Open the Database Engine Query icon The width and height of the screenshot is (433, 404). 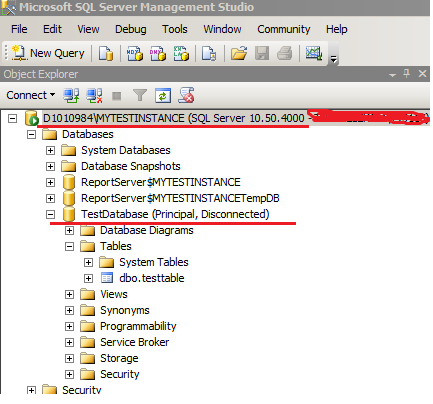coord(106,53)
